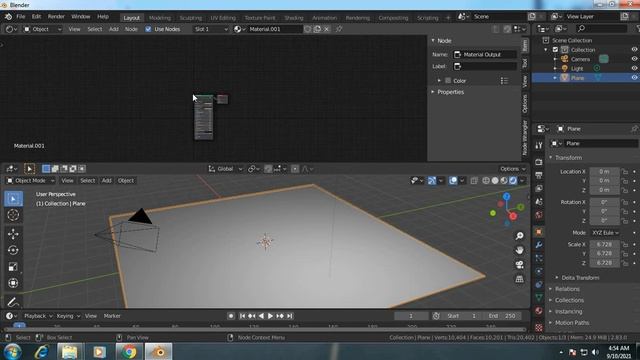This screenshot has width=640, height=360.
Task: Open the Slot 1 dropdown
Action: pos(211,29)
